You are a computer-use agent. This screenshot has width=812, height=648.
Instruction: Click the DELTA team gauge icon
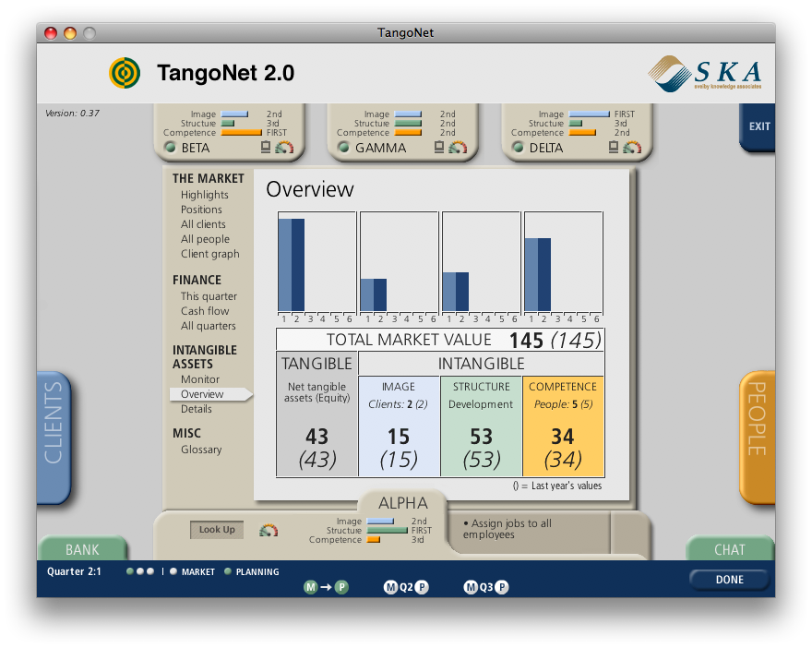pyautogui.click(x=631, y=147)
